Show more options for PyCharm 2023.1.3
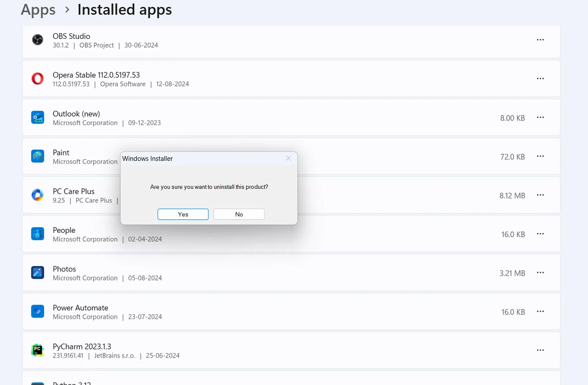The image size is (588, 385). (540, 350)
